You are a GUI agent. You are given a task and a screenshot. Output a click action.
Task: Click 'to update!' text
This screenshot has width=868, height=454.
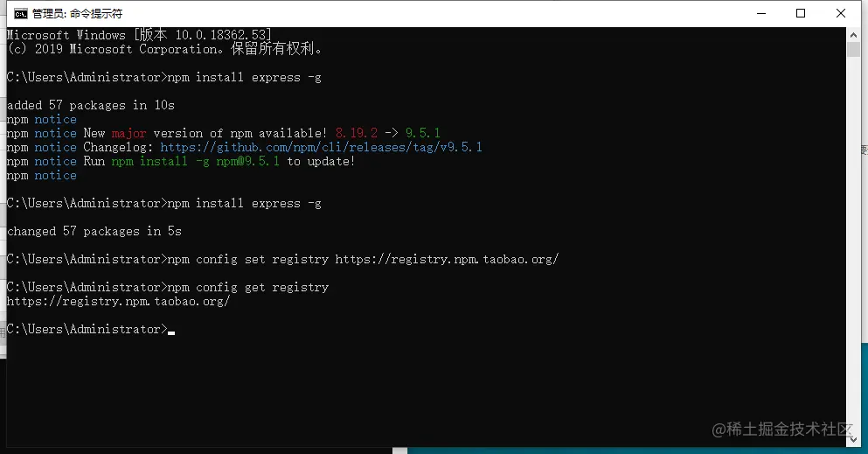coord(321,161)
